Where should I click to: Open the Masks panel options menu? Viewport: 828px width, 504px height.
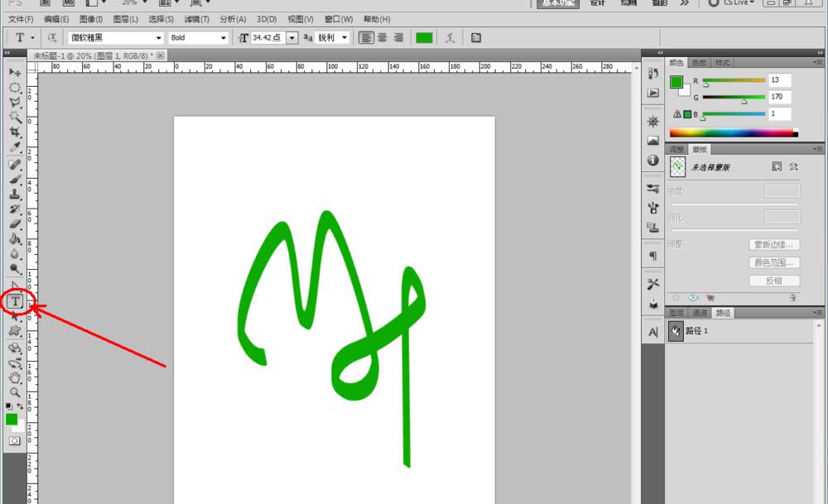click(x=817, y=149)
